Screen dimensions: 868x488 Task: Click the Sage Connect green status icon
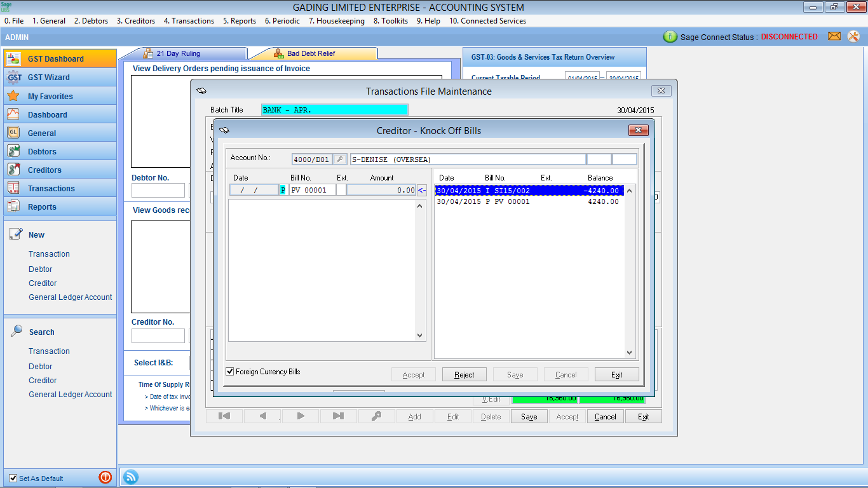tap(670, 37)
